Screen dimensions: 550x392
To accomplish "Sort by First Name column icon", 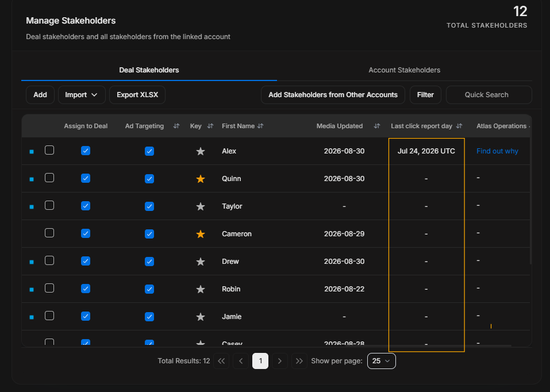I will (260, 126).
